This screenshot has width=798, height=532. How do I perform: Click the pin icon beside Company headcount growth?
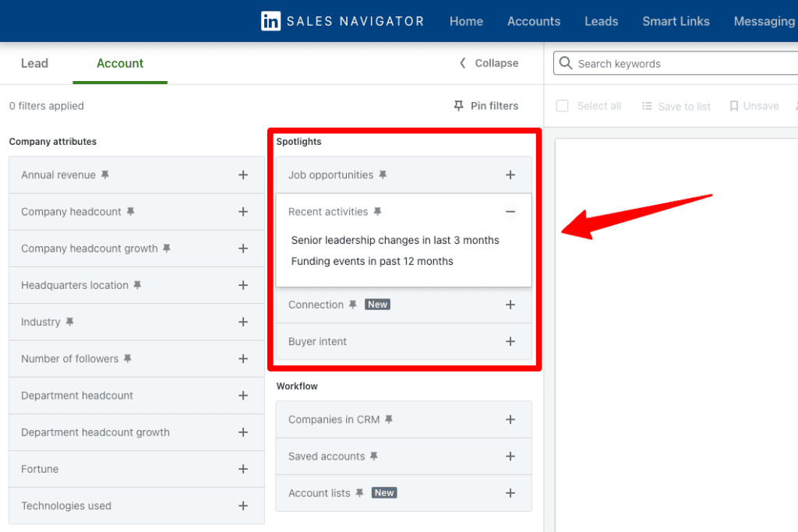pos(167,248)
